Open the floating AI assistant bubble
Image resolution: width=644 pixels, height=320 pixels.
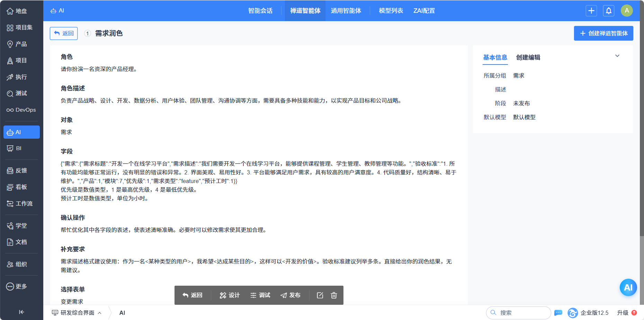click(x=628, y=287)
